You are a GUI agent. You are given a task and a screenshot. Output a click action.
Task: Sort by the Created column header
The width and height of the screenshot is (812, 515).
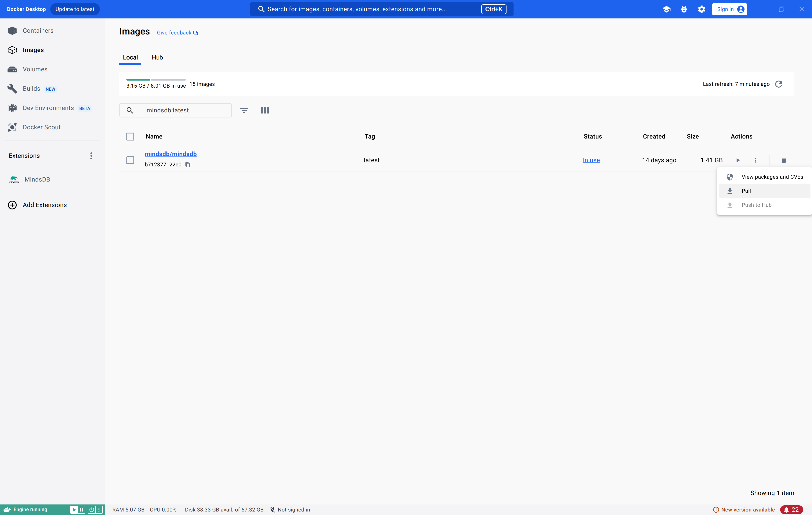point(654,136)
